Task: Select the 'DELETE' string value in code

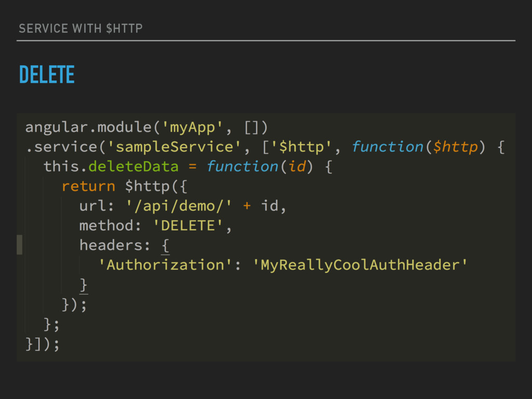Action: click(x=188, y=225)
